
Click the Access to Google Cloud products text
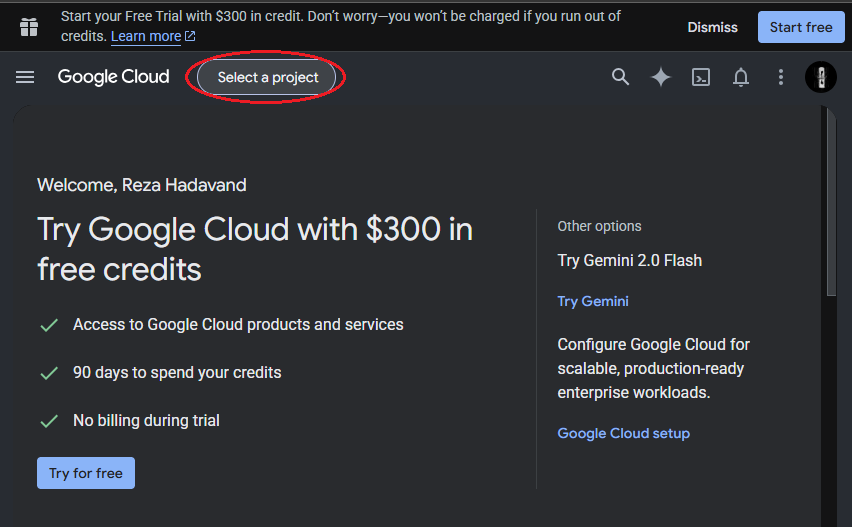238,324
